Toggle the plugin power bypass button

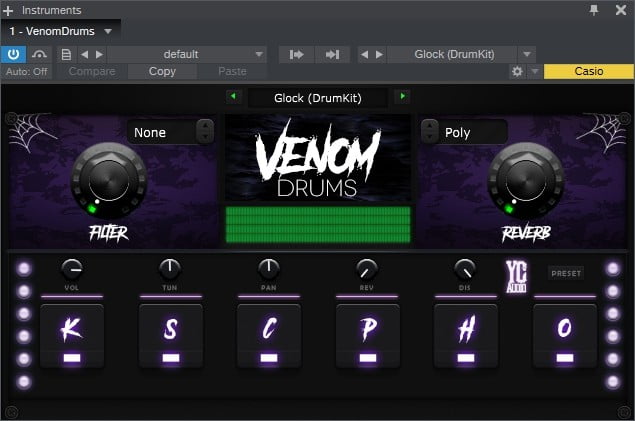[13, 54]
